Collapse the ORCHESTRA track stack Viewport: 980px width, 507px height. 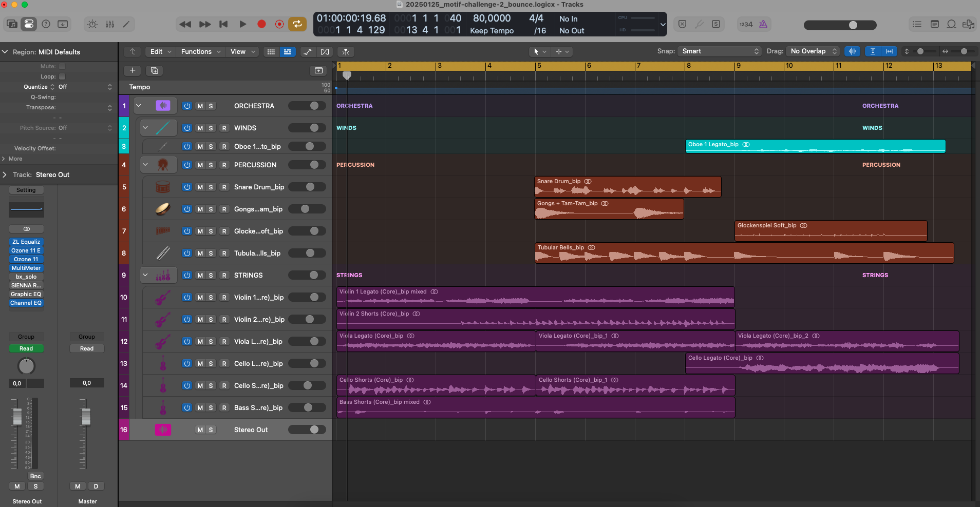[x=138, y=106]
